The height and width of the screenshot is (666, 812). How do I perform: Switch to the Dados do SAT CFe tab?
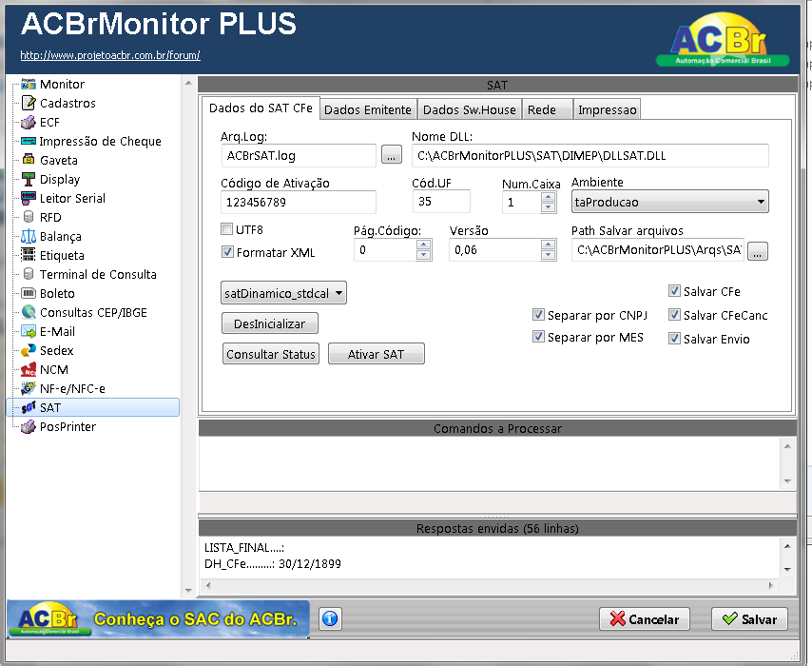pyautogui.click(x=261, y=108)
